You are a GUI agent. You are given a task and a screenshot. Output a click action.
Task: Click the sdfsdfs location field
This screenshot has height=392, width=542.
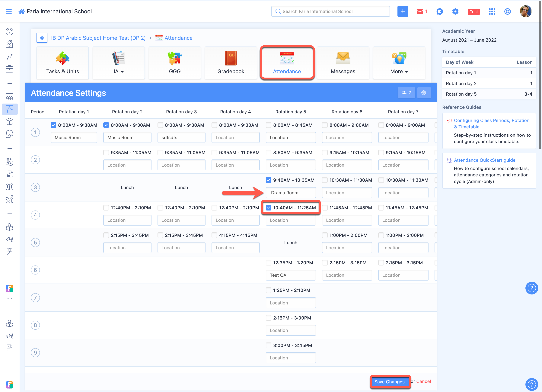[x=181, y=137]
